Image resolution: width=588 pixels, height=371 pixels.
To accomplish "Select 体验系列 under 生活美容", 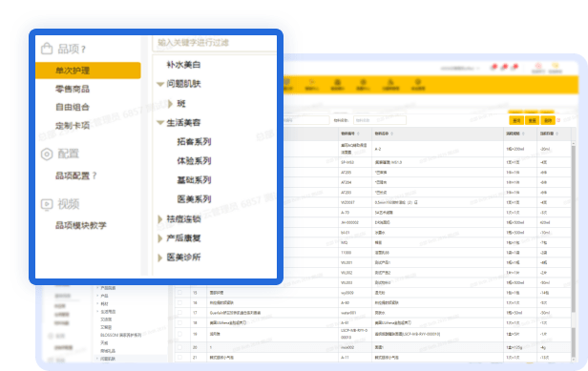I will tap(195, 161).
